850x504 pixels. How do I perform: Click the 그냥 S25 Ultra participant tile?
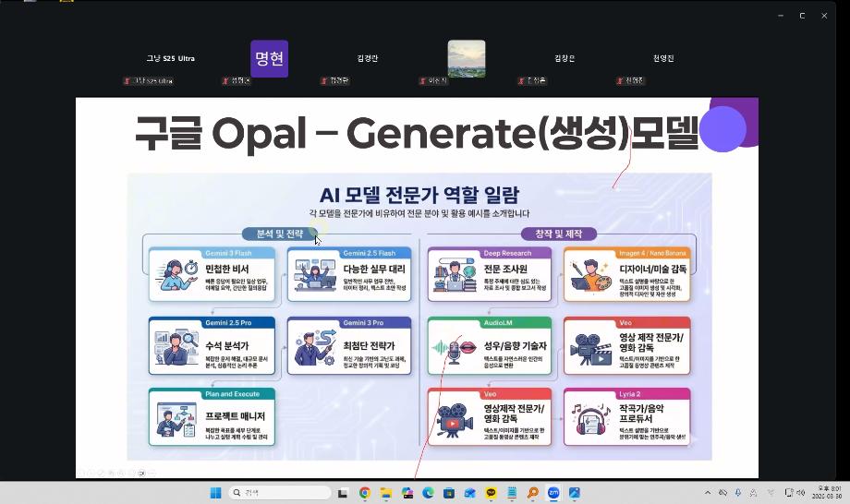pyautogui.click(x=170, y=59)
